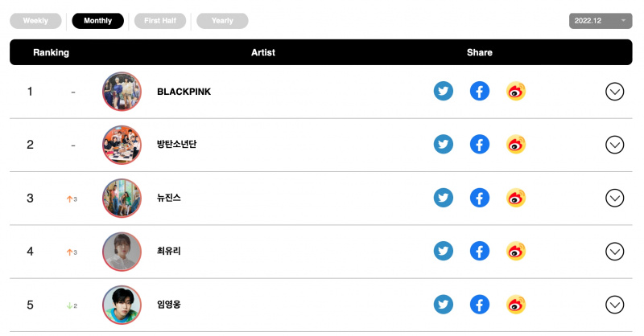Switch to the First Half tab
Image resolution: width=644 pixels, height=336 pixels.
point(160,21)
